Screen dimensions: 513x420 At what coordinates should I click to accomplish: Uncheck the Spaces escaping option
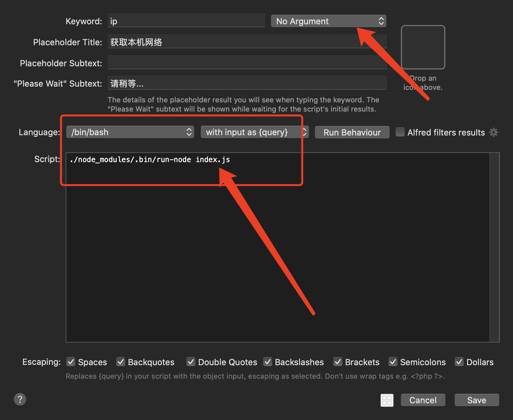[x=71, y=362]
